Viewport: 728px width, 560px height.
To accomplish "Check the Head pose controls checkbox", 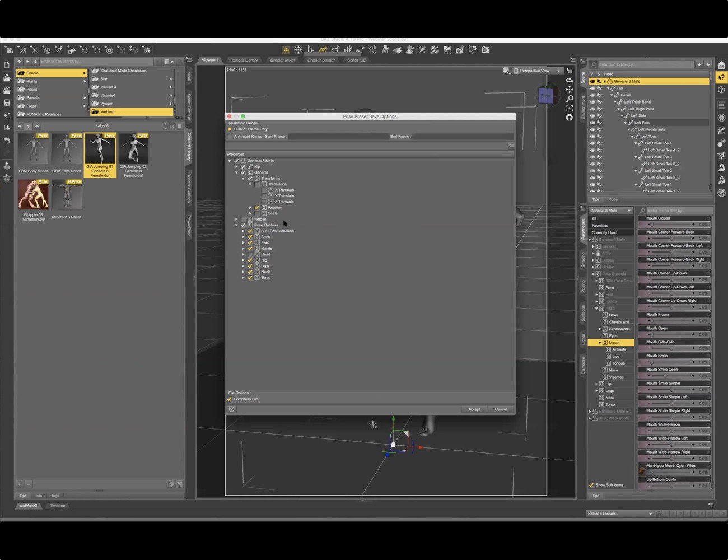I will click(250, 254).
